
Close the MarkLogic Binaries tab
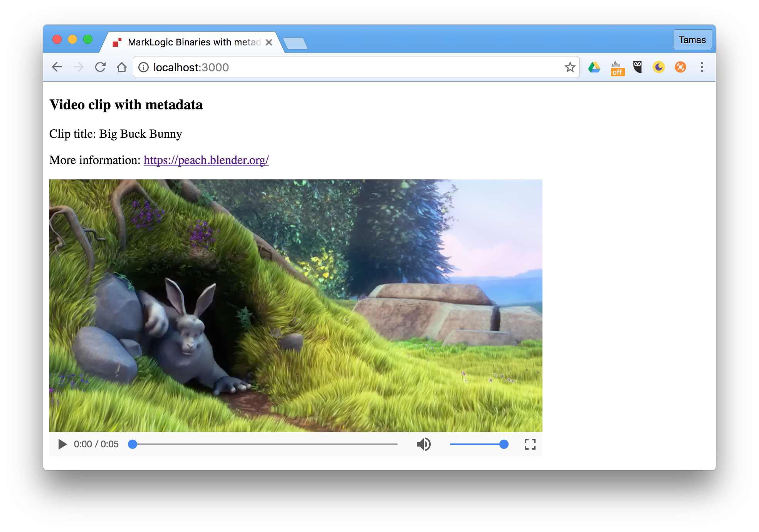pyautogui.click(x=269, y=42)
